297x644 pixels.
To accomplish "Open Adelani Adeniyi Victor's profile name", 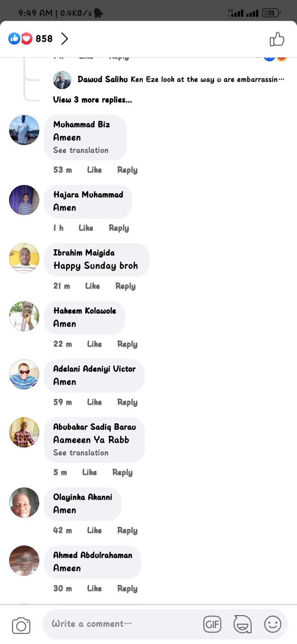I will (x=94, y=369).
